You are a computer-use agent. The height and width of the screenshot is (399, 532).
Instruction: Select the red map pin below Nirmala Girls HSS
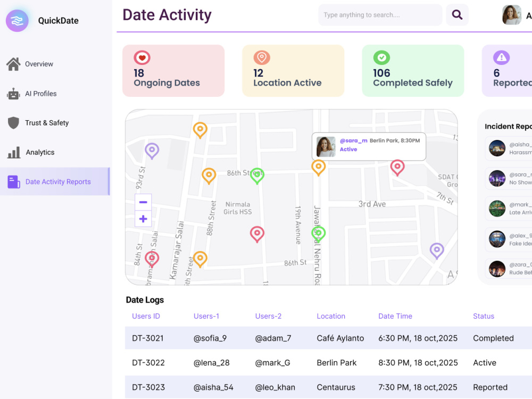[257, 234]
